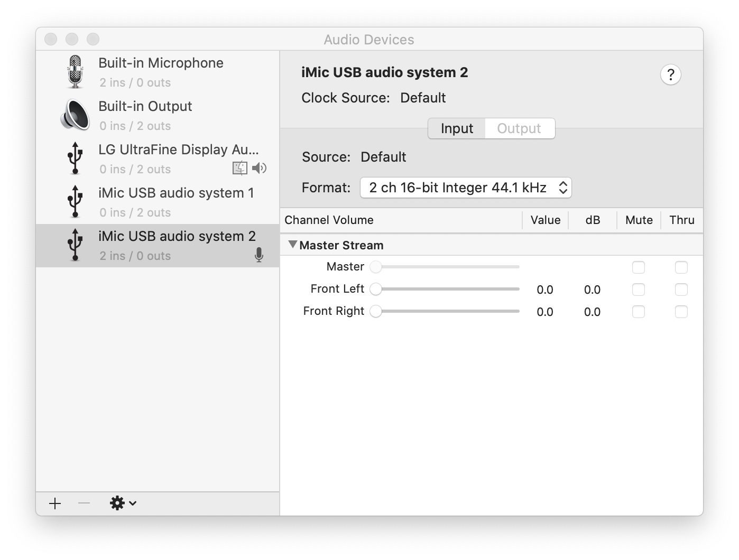The height and width of the screenshot is (560, 739).
Task: Collapse the Master Stream disclosure triangle
Action: tap(293, 245)
